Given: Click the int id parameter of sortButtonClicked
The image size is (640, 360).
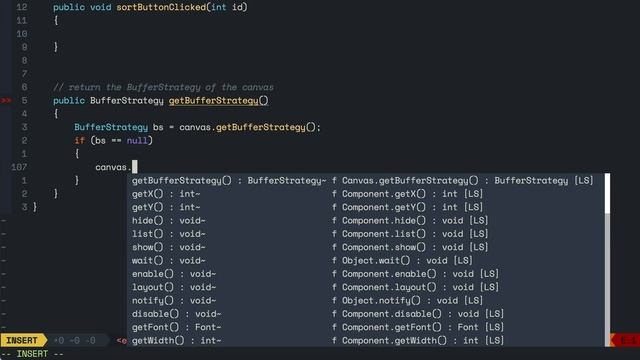Looking at the screenshot, I should (227, 7).
